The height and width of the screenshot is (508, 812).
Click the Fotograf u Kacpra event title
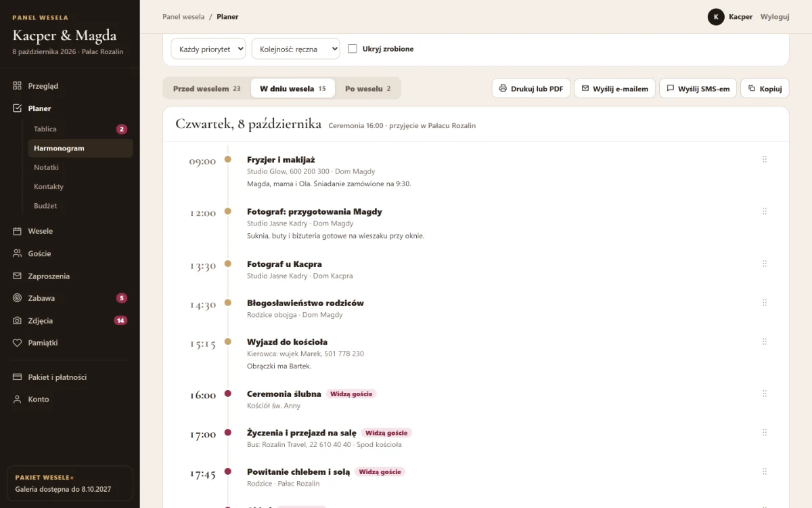(x=284, y=264)
